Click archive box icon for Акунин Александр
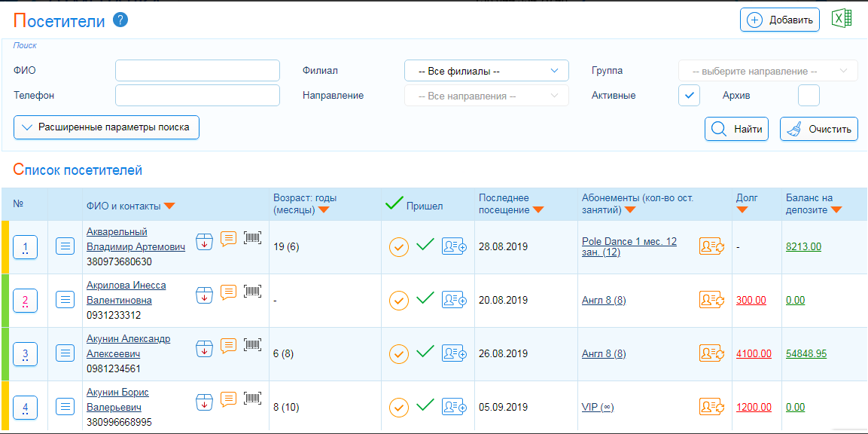 [204, 347]
